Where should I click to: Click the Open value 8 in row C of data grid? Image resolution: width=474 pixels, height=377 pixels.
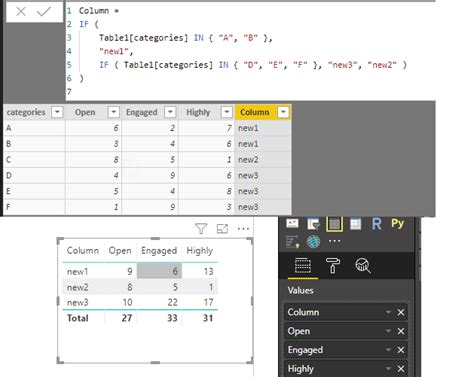tap(94, 160)
